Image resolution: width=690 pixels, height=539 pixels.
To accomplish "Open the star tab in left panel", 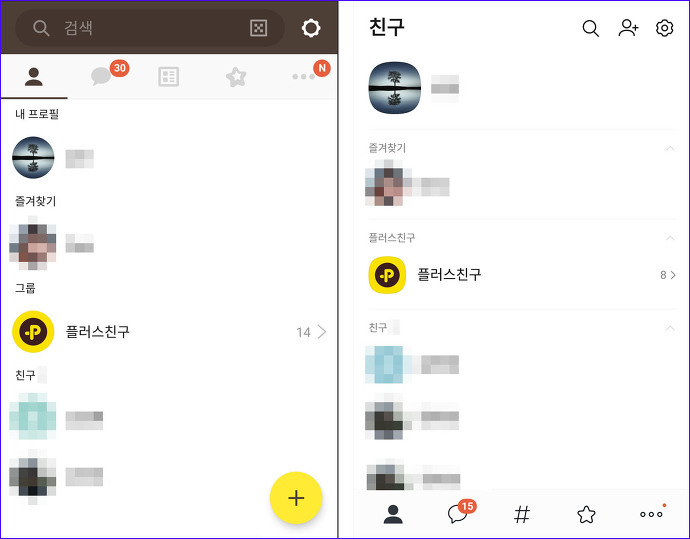I will [236, 77].
